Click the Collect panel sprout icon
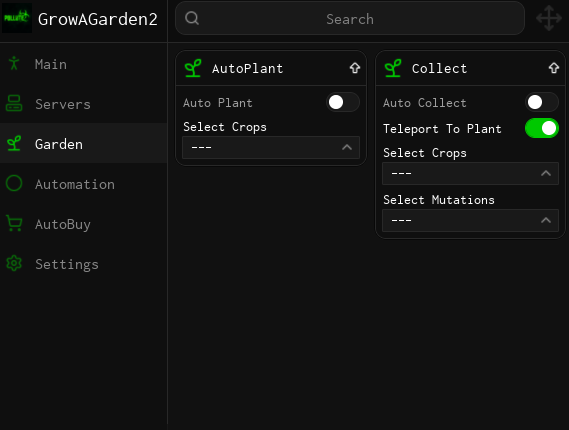This screenshot has height=430, width=569. (x=393, y=68)
